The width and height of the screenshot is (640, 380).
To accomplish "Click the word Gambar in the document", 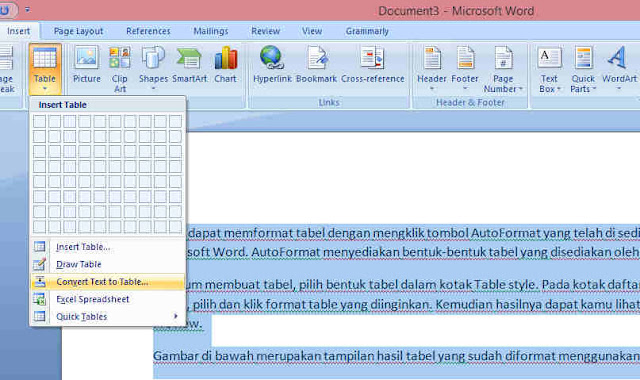I will (x=176, y=356).
